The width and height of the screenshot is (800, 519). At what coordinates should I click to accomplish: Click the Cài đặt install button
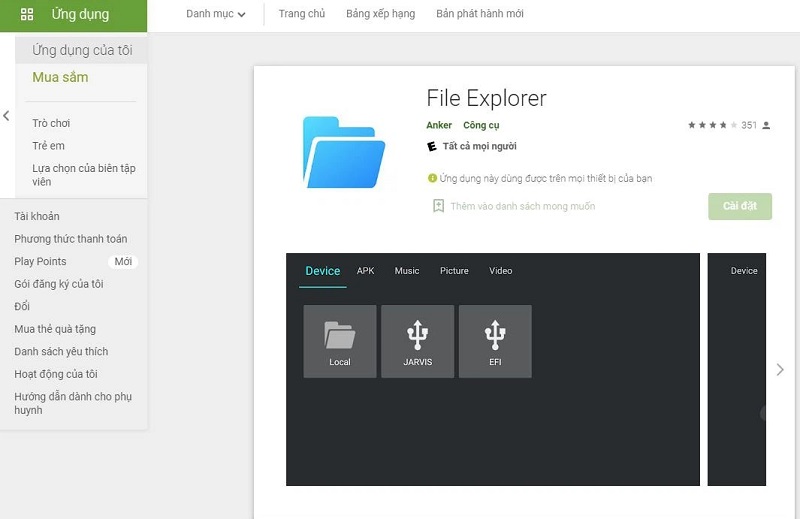coord(740,206)
